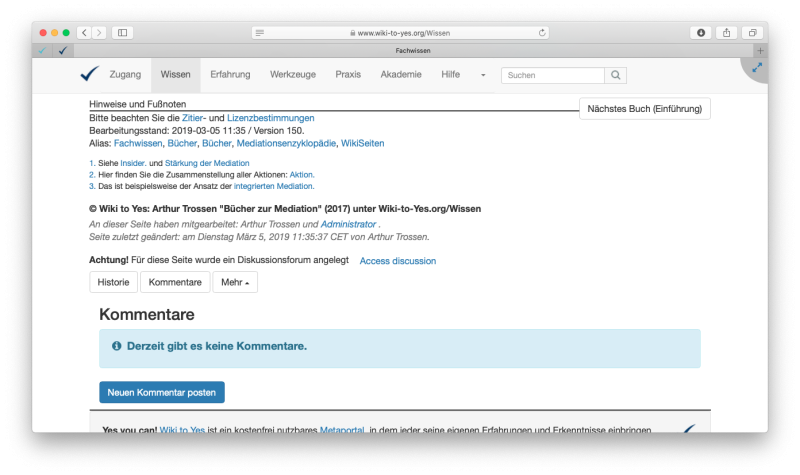Toggle fullscreen with the corner arrows icon
Image resolution: width=800 pixels, height=475 pixels.
coord(757,68)
